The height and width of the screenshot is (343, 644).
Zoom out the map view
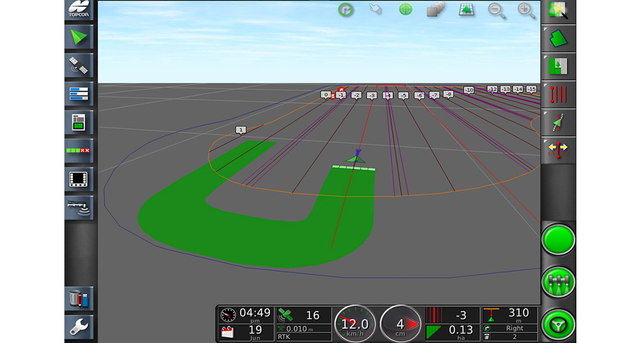point(496,11)
